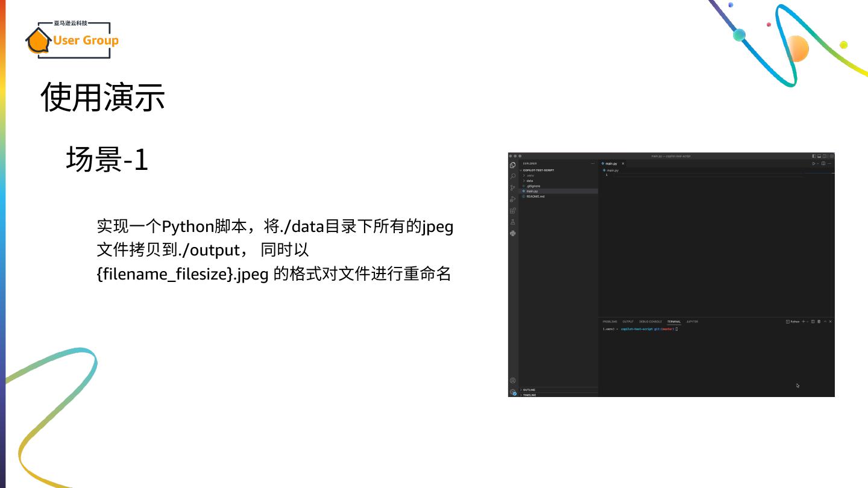The height and width of the screenshot is (488, 868).
Task: Switch to the PROBLEMS panel tab
Action: pyautogui.click(x=610, y=322)
